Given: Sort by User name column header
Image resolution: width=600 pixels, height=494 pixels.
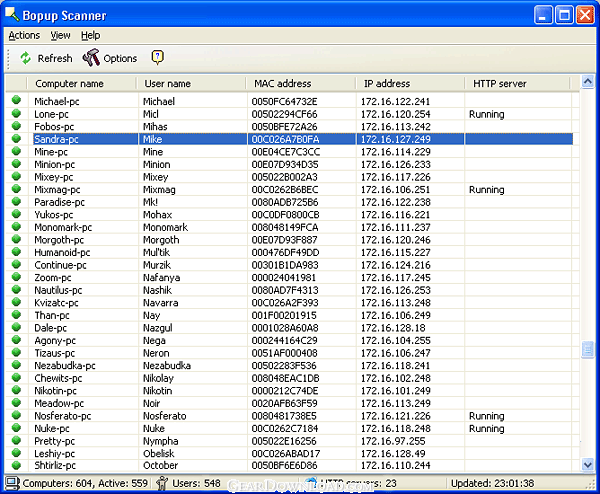Looking at the screenshot, I should pyautogui.click(x=191, y=83).
